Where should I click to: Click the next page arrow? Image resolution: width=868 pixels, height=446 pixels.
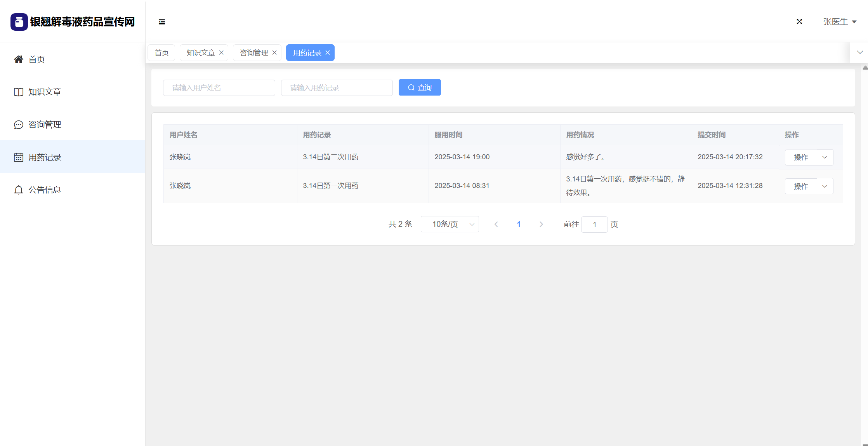(541, 224)
